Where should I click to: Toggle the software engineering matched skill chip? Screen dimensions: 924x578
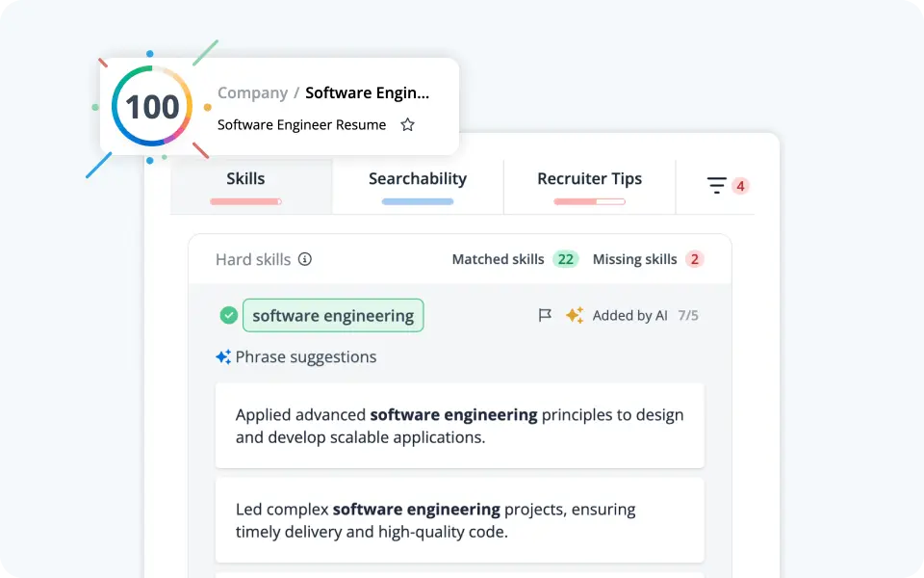[333, 315]
